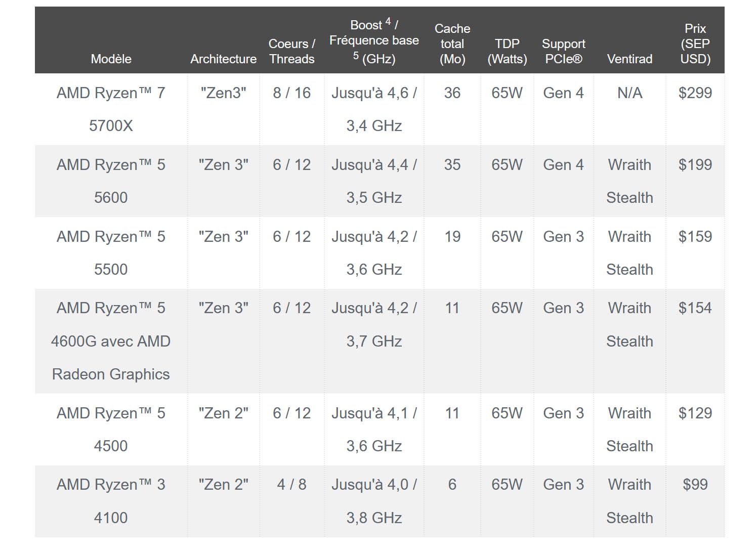The height and width of the screenshot is (555, 756).
Task: Select the AMD Ryzen 5 4500 cell
Action: coord(111,430)
